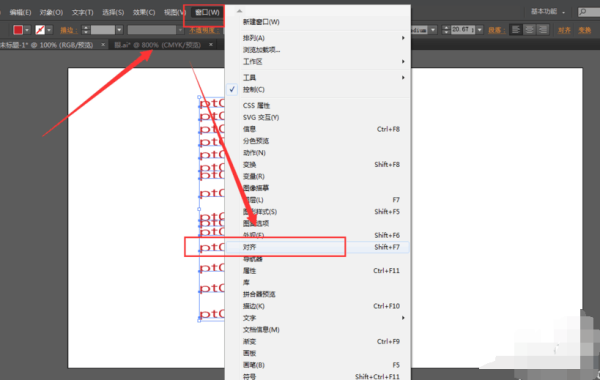Open the 选择(S) menu
Image resolution: width=600 pixels, height=380 pixels.
click(113, 13)
